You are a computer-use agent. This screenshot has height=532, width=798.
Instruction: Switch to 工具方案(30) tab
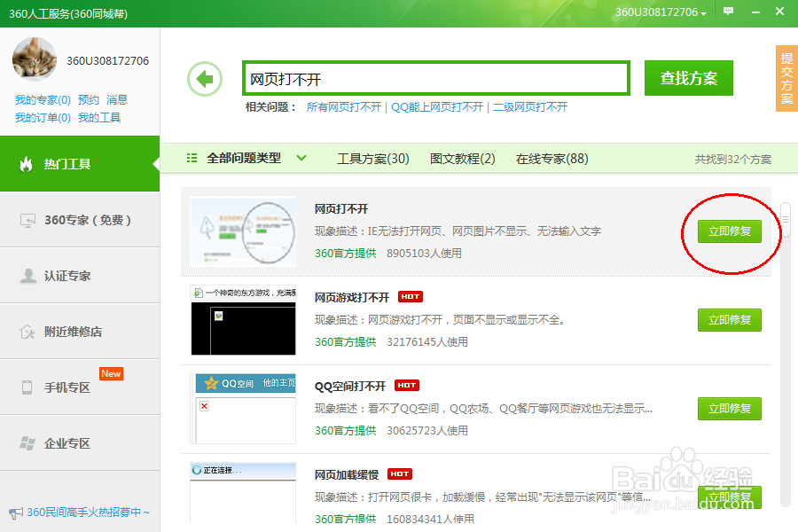(x=373, y=159)
